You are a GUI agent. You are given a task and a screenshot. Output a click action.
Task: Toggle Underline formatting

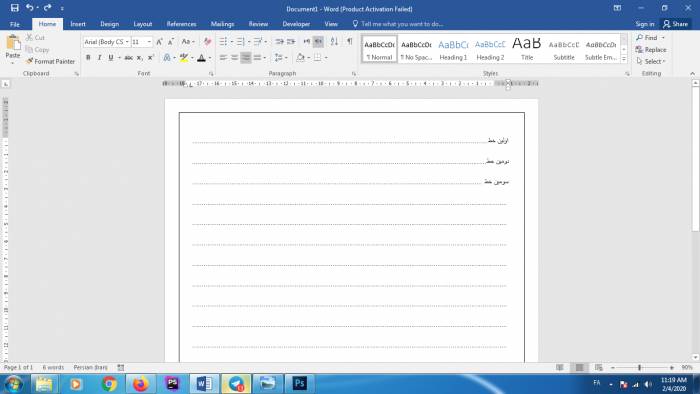[x=111, y=58]
